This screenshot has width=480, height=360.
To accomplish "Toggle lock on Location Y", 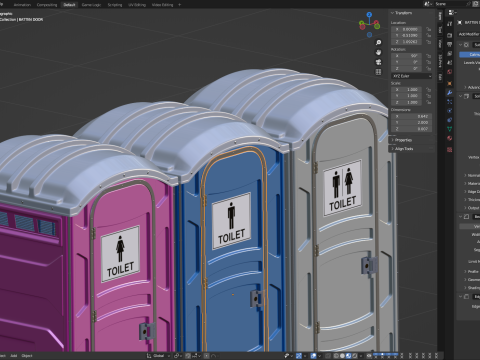I will click(x=429, y=35).
